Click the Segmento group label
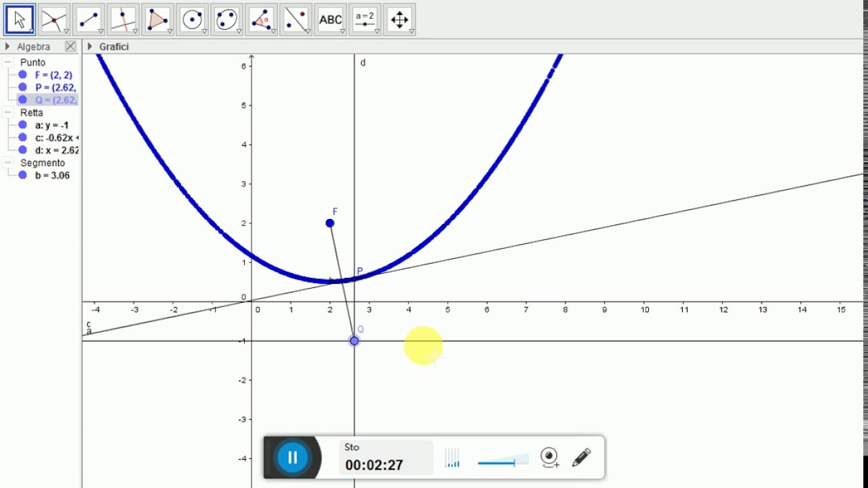This screenshot has height=488, width=868. coord(43,163)
